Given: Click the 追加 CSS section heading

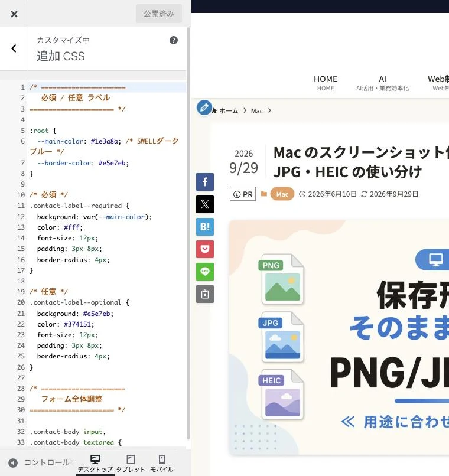Looking at the screenshot, I should pos(61,56).
